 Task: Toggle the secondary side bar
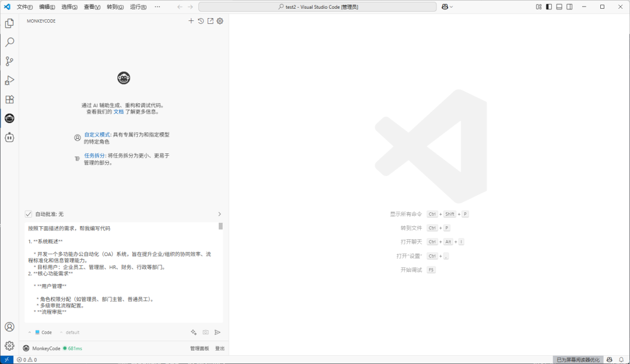570,7
